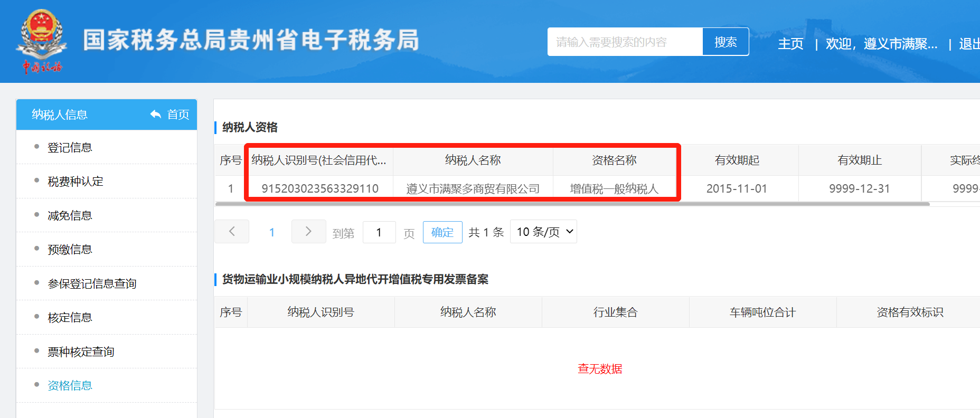Open 登记信息 in the sidebar

pyautogui.click(x=70, y=148)
